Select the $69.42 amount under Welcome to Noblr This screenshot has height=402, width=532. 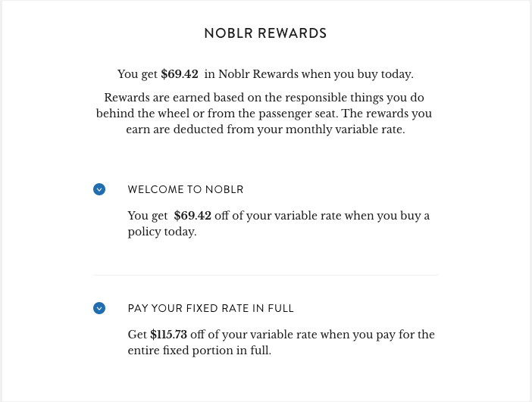(192, 216)
